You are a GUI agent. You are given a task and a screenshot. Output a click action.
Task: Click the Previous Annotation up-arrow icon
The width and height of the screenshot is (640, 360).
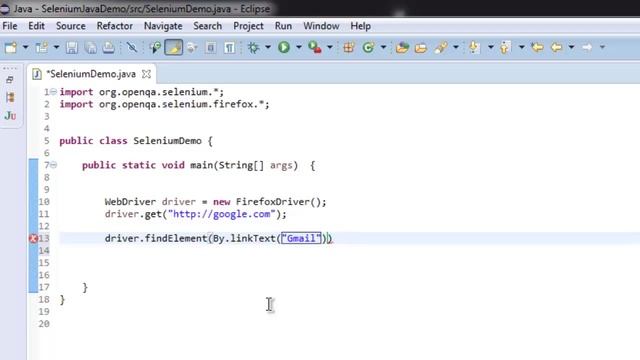point(505,48)
